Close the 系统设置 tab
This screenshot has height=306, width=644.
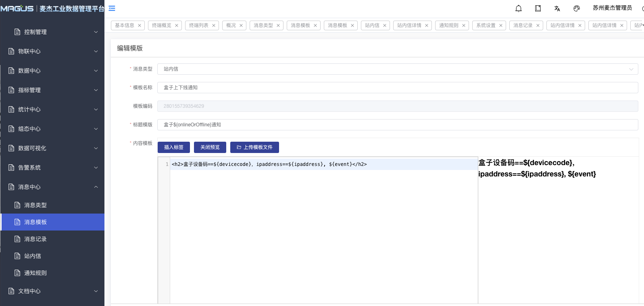pyautogui.click(x=501, y=25)
